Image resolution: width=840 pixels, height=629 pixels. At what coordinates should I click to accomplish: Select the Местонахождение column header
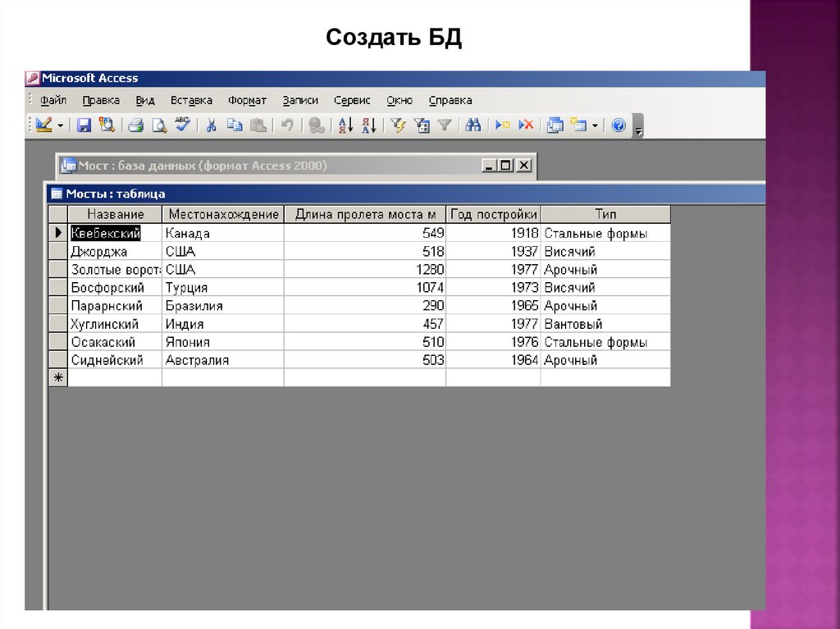(223, 214)
